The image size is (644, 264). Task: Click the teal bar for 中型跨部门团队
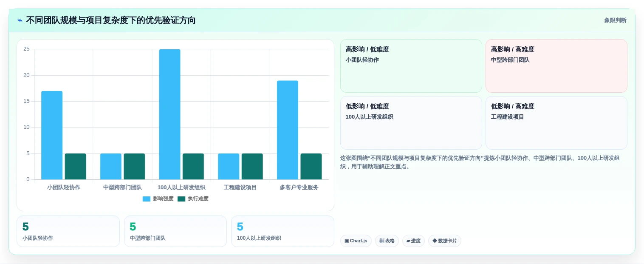coord(134,167)
